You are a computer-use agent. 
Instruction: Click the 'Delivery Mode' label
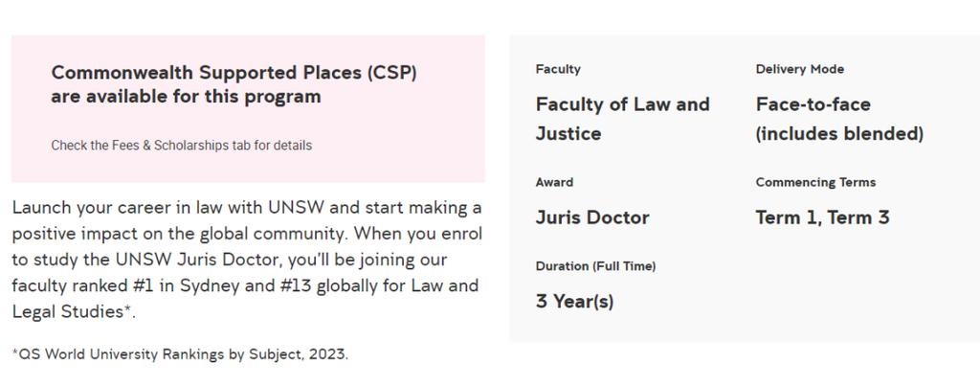pyautogui.click(x=799, y=70)
